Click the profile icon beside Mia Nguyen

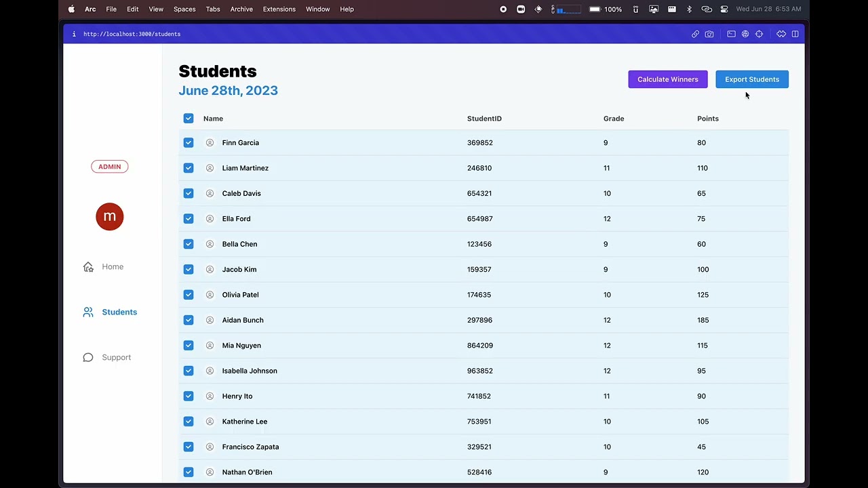[210, 346]
